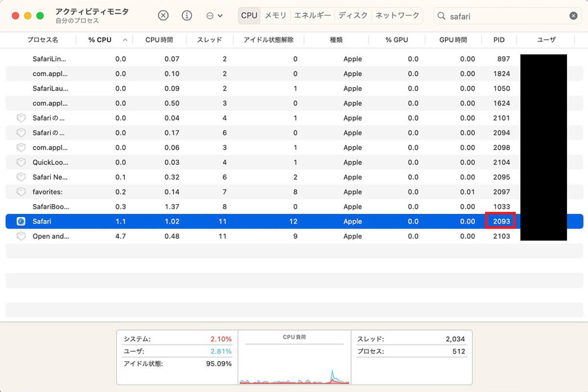Click the Safari process name text

pos(42,221)
